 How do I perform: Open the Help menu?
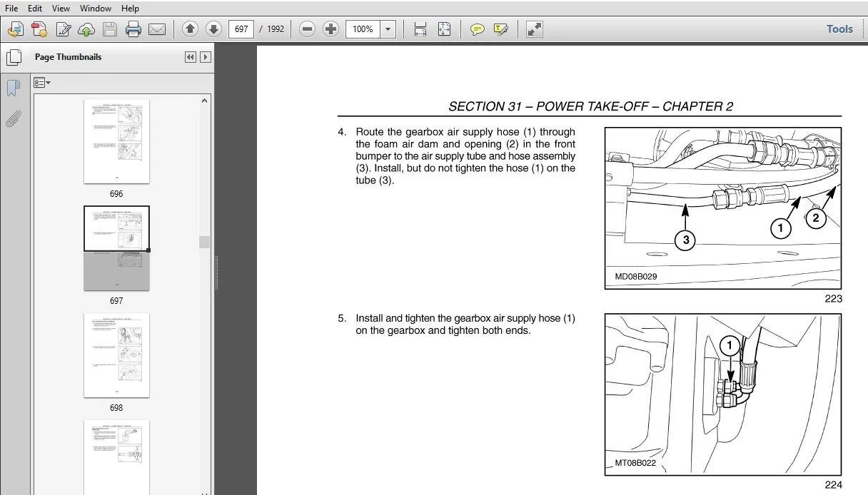tap(130, 9)
